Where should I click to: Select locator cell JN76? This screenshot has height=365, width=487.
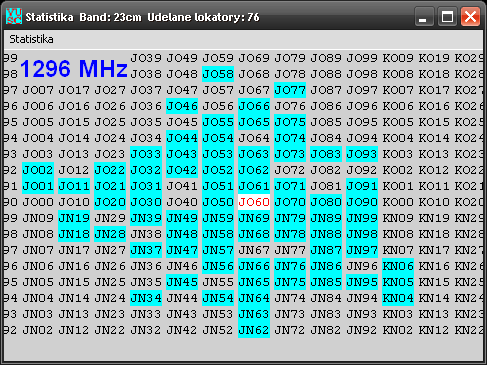290,266
